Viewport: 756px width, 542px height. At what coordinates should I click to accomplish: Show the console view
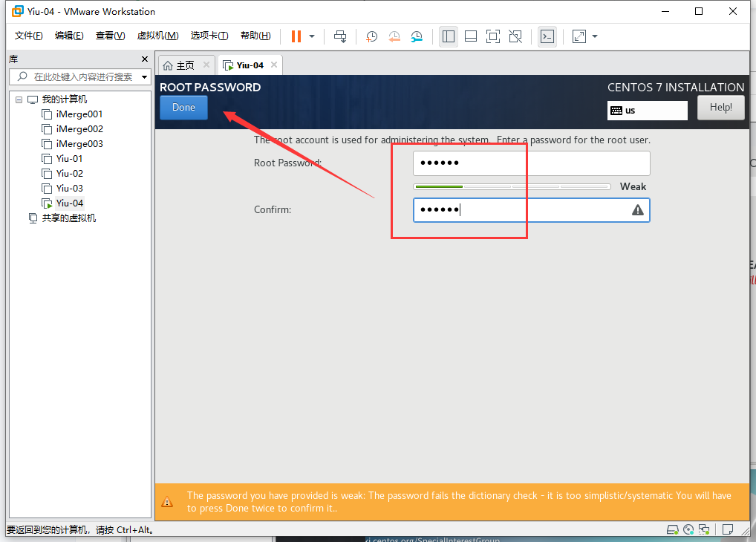(x=547, y=36)
